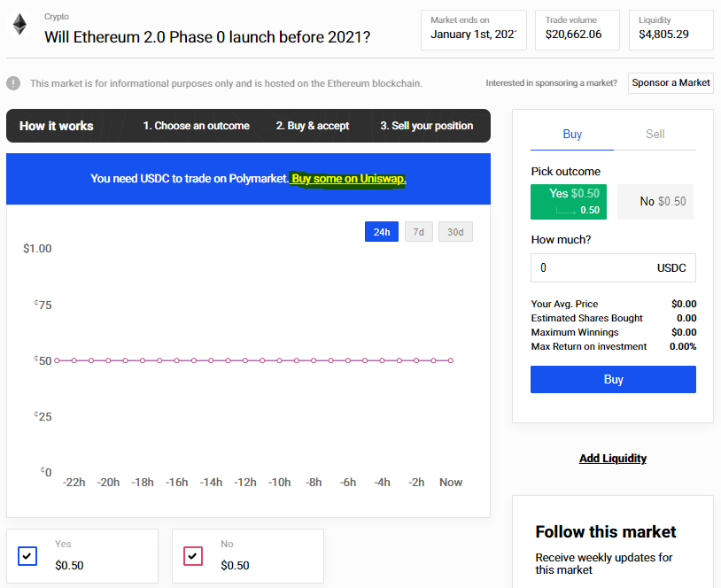Click the Market ends on date box

474,29
